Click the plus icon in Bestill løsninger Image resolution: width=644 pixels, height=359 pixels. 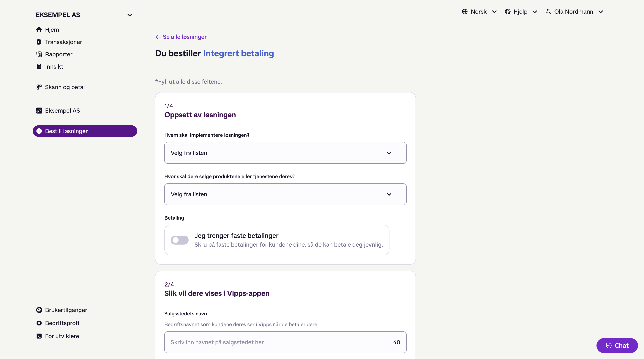(x=39, y=131)
